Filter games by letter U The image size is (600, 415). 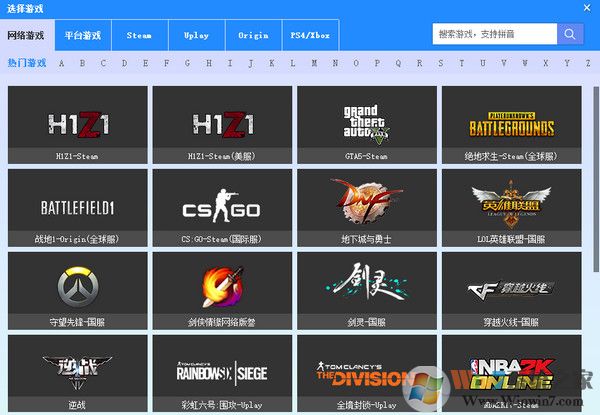pos(483,63)
